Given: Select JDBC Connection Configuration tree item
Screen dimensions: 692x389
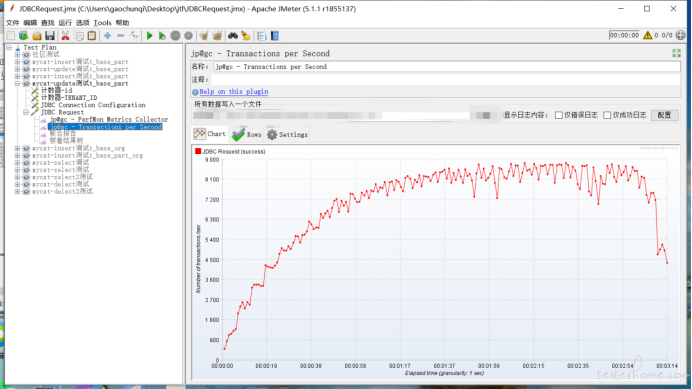Looking at the screenshot, I should click(93, 105).
